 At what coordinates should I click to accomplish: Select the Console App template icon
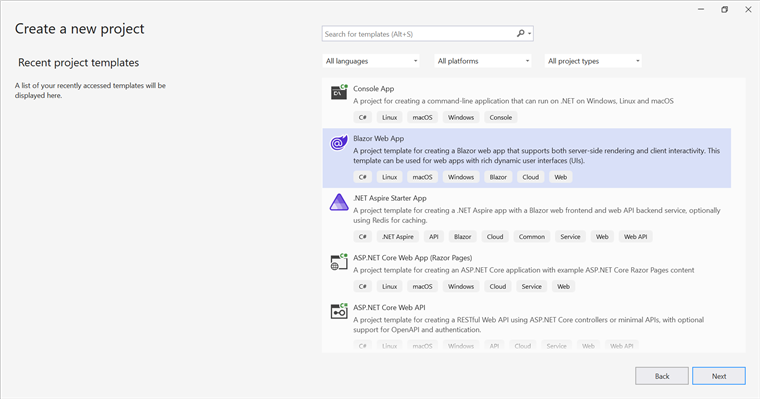tap(339, 92)
